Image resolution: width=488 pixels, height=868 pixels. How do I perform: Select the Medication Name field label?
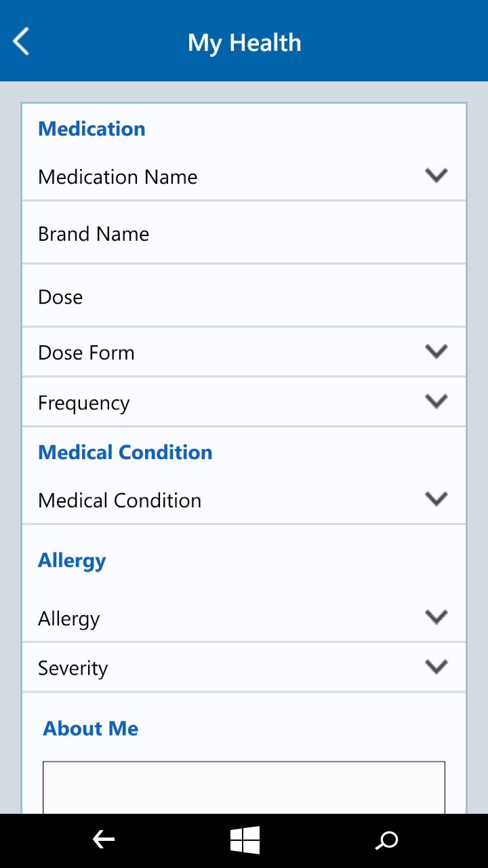click(x=118, y=177)
